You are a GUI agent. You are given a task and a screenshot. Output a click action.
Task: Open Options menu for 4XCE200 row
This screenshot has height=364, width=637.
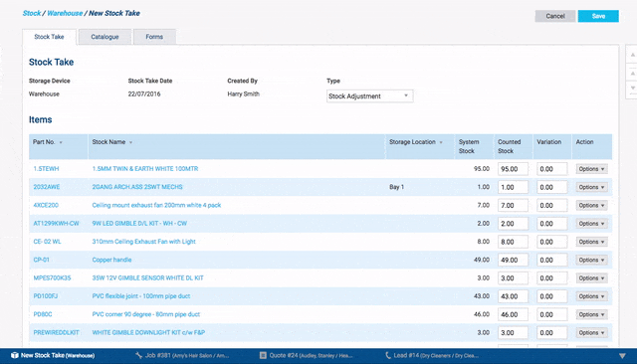coord(591,205)
